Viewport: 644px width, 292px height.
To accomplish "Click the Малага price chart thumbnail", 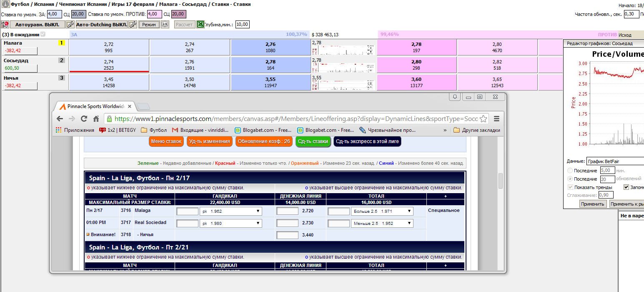I will click(343, 47).
